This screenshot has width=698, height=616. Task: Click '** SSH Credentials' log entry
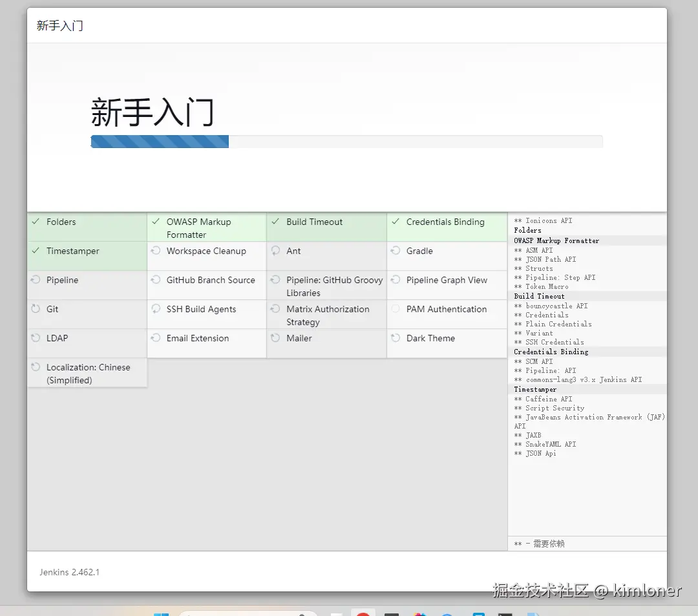(x=549, y=343)
